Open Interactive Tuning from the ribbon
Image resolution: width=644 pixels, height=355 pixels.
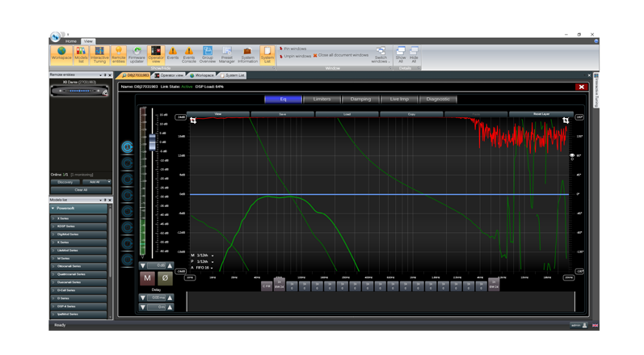99,55
